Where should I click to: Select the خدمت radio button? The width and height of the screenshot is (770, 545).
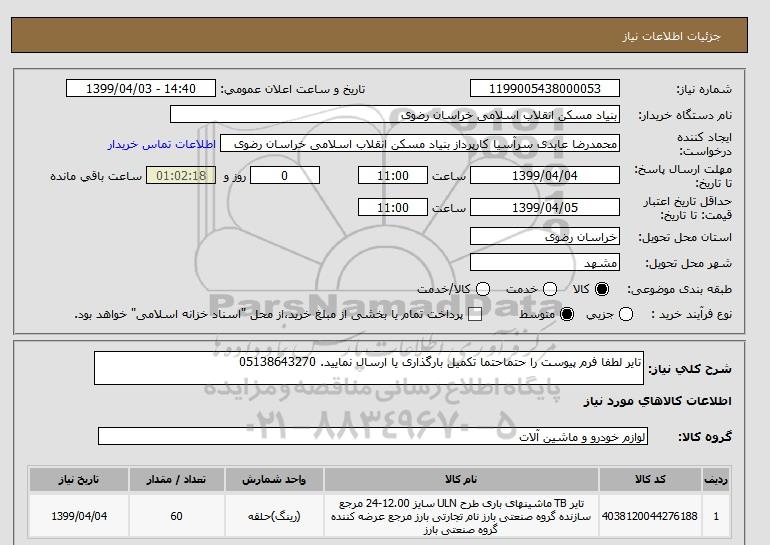[550, 289]
